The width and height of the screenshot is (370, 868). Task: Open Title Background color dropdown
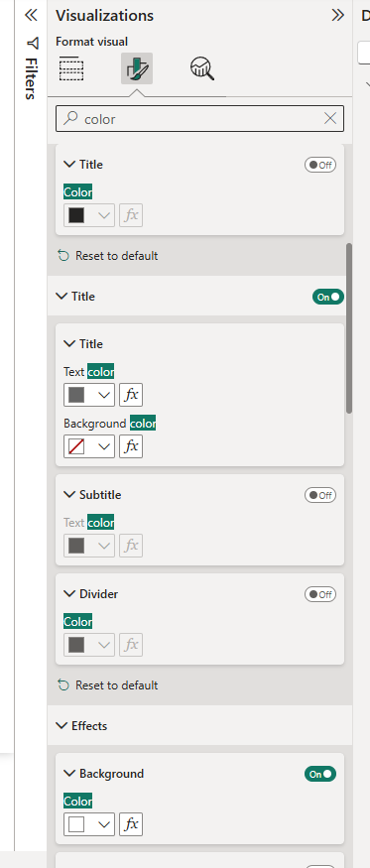[89, 446]
